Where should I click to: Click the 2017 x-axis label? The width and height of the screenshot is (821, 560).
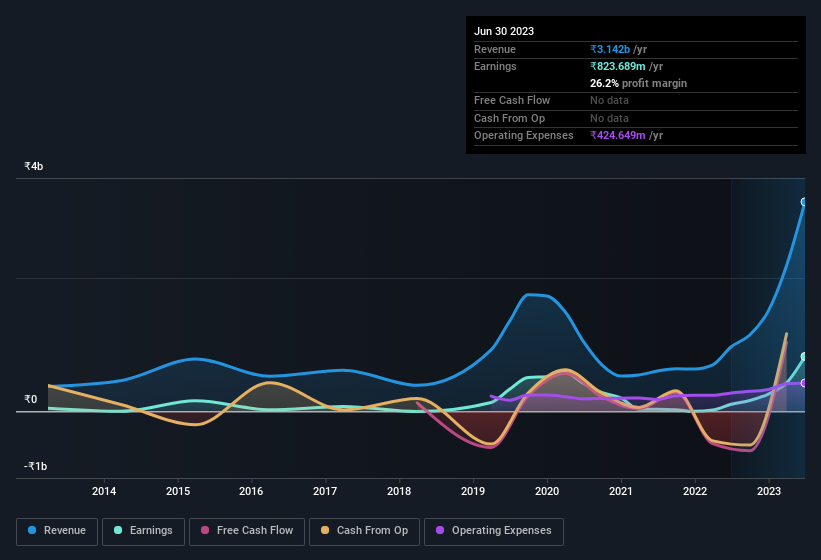(x=325, y=491)
